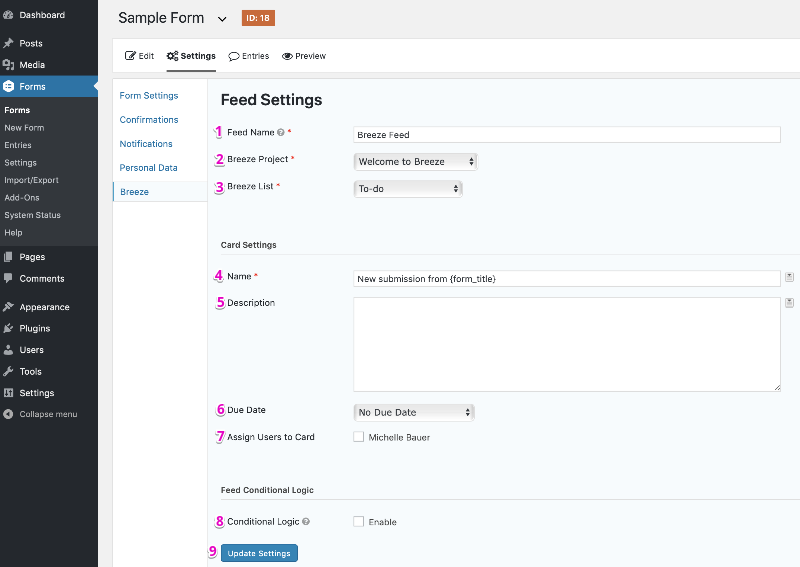
Task: Open merge tag picker for Name field
Action: coord(789,277)
